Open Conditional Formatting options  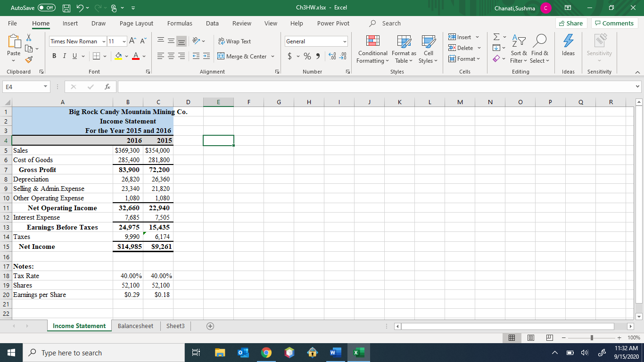372,49
